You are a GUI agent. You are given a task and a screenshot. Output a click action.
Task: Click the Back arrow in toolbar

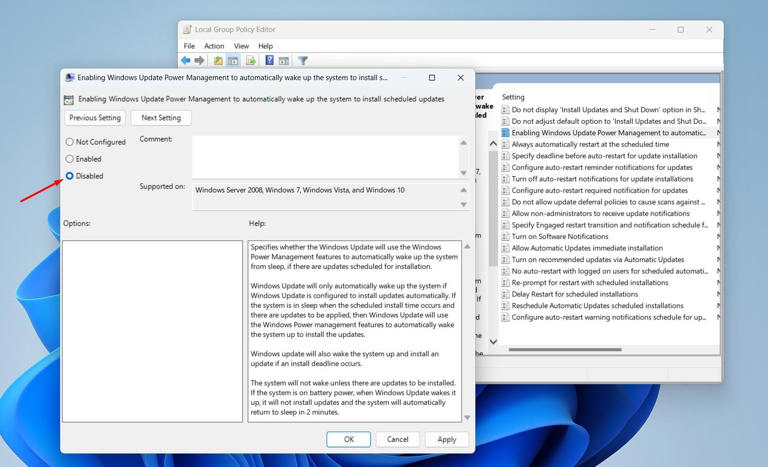pos(186,61)
